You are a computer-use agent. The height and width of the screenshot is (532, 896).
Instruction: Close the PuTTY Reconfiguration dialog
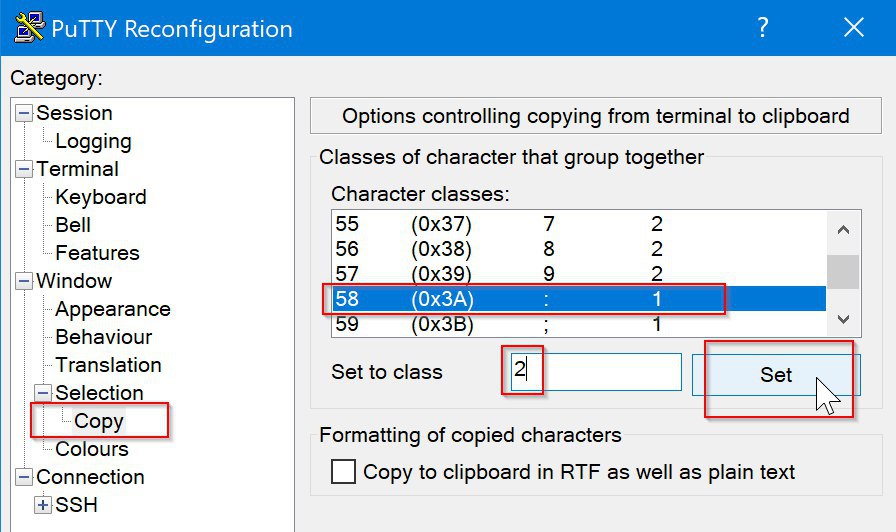[x=854, y=27]
